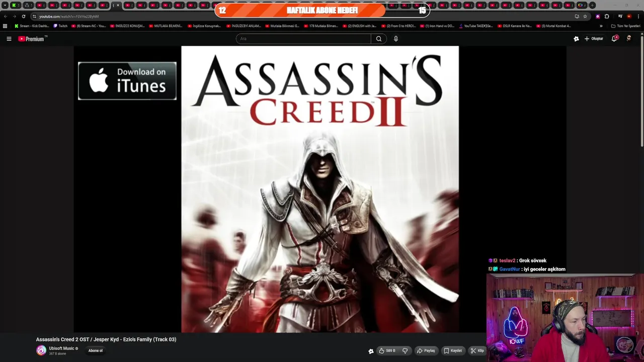Click the teslav2 chat username
The image size is (644, 362).
(507, 260)
